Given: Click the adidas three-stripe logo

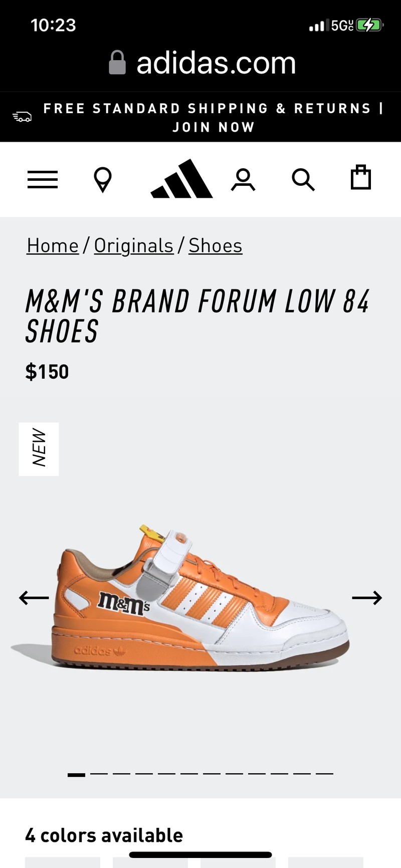Looking at the screenshot, I should click(182, 179).
